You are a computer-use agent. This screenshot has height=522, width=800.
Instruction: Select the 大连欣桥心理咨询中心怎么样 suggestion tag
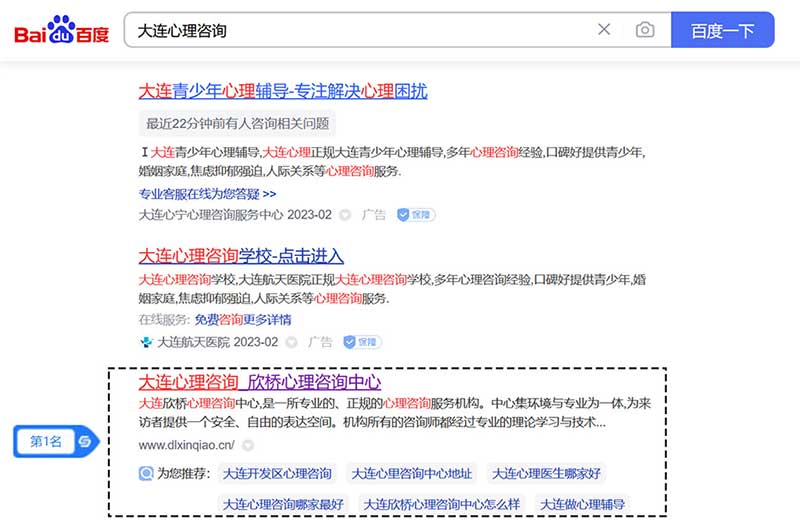[x=441, y=504]
